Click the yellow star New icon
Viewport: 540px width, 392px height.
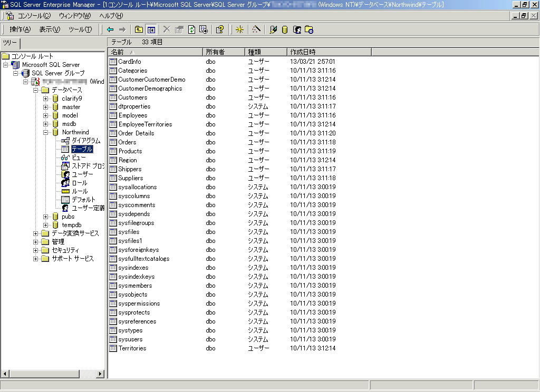tap(239, 30)
